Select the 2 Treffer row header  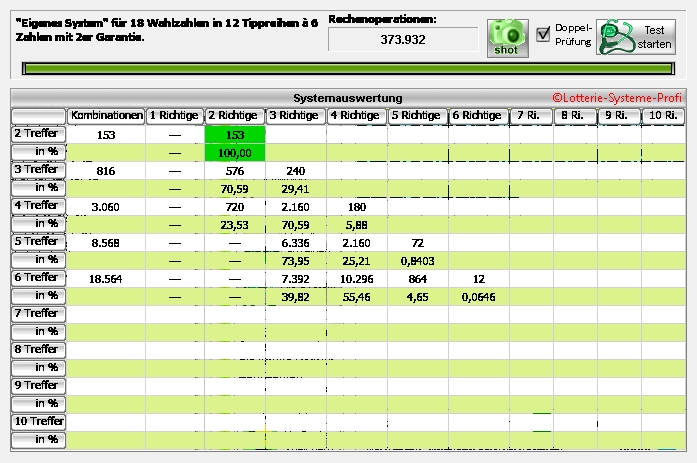38,133
